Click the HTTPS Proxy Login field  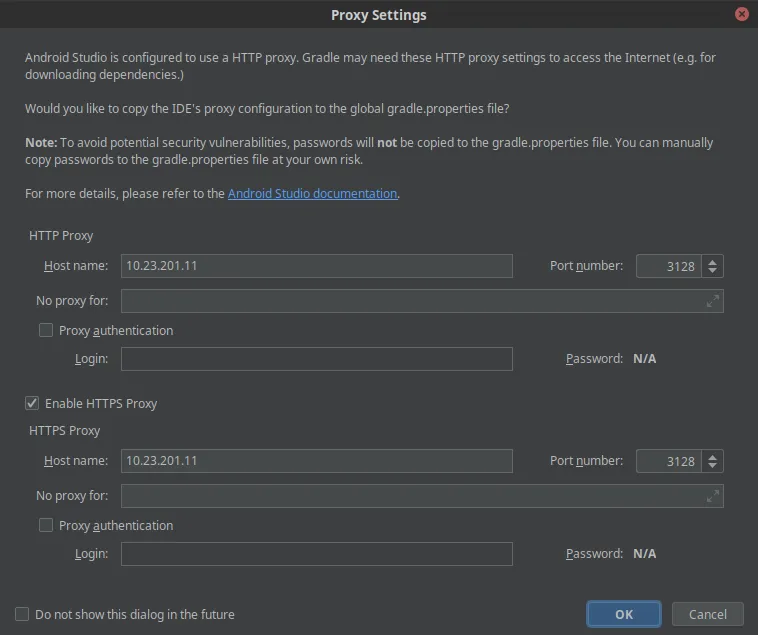(x=316, y=554)
